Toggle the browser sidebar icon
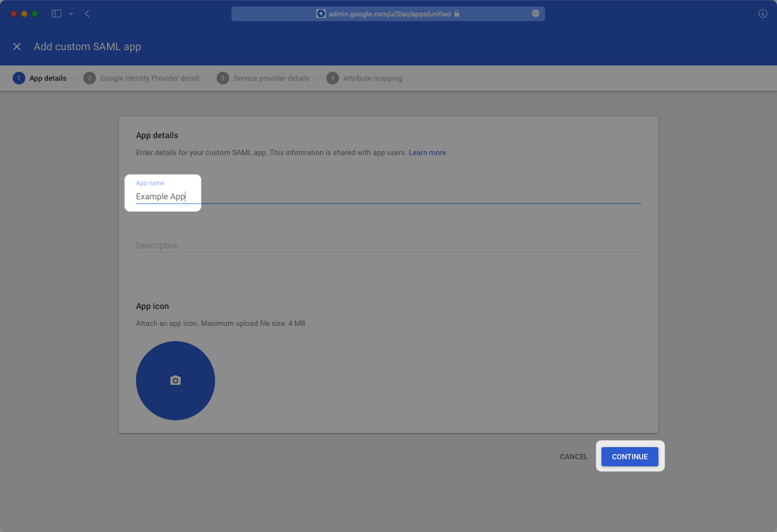Image resolution: width=777 pixels, height=532 pixels. tap(56, 14)
